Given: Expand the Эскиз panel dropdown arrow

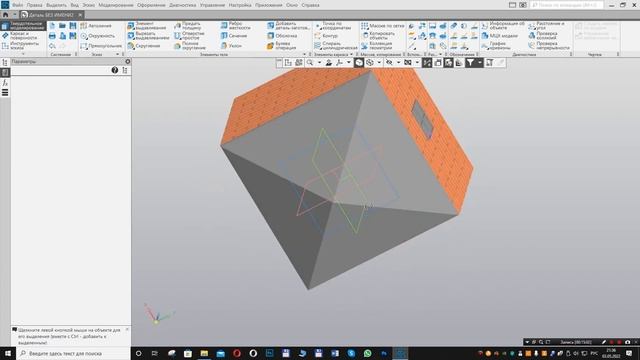Looking at the screenshot, I should tap(118, 54).
